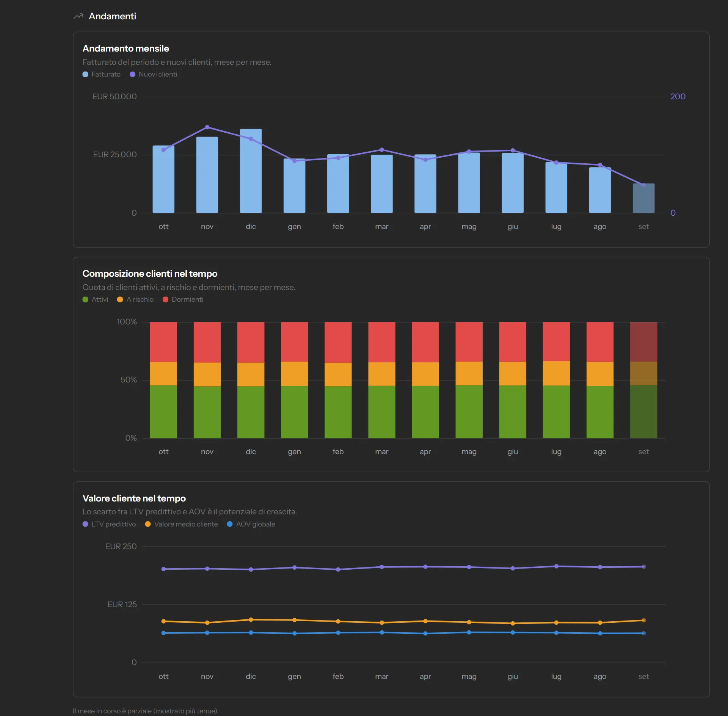Click the Attivi green legend swatch
728x716 pixels.
[85, 299]
